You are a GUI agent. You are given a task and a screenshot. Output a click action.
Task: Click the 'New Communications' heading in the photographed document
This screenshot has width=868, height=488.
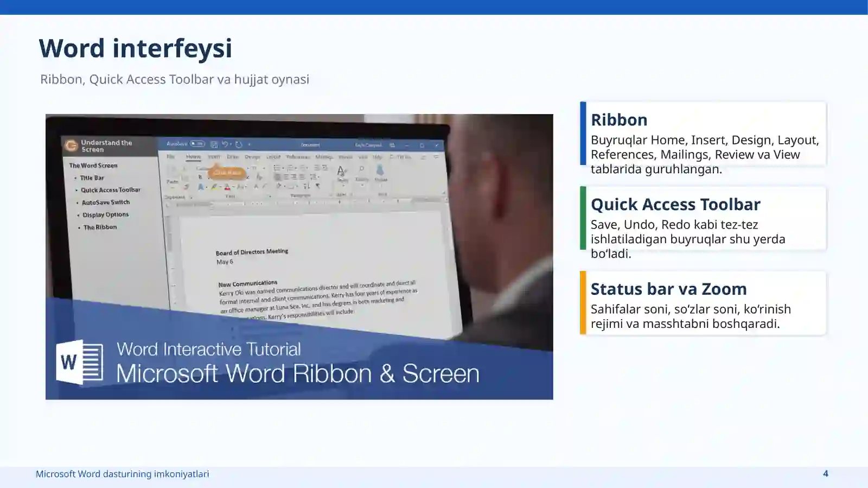(248, 283)
